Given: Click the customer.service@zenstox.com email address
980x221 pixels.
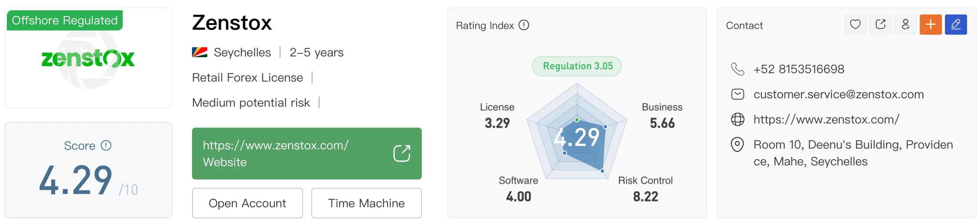Looking at the screenshot, I should pyautogui.click(x=839, y=94).
